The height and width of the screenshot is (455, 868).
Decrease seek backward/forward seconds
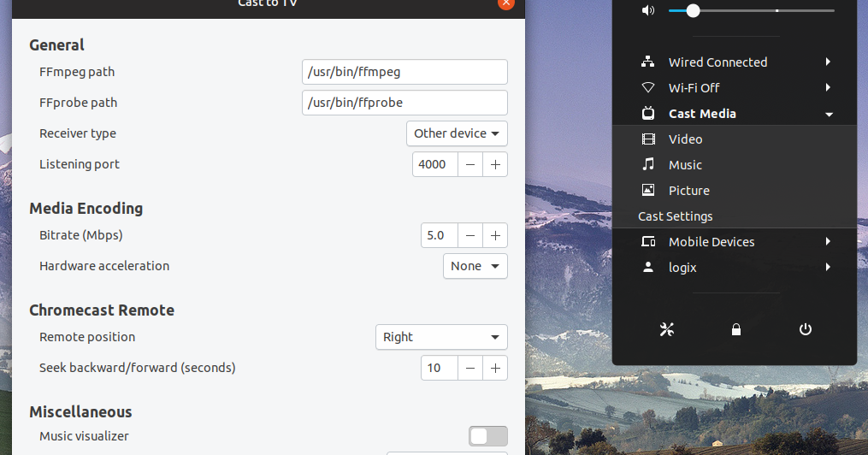470,368
